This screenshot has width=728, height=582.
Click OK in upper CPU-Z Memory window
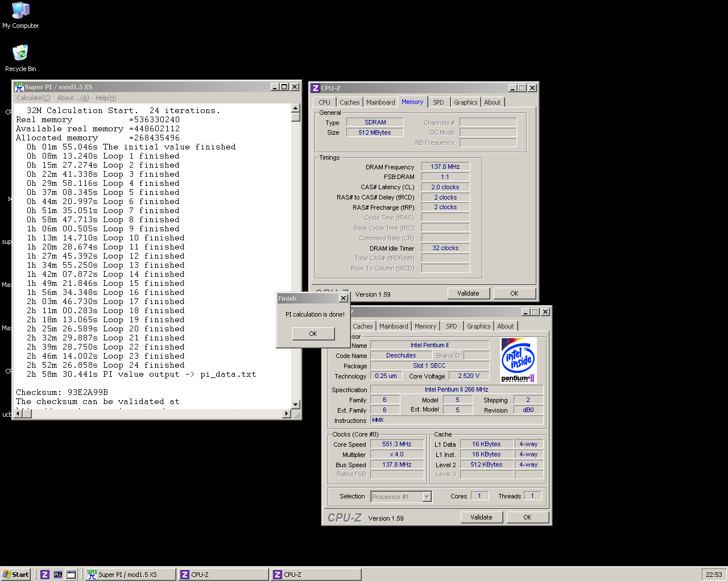(x=514, y=293)
